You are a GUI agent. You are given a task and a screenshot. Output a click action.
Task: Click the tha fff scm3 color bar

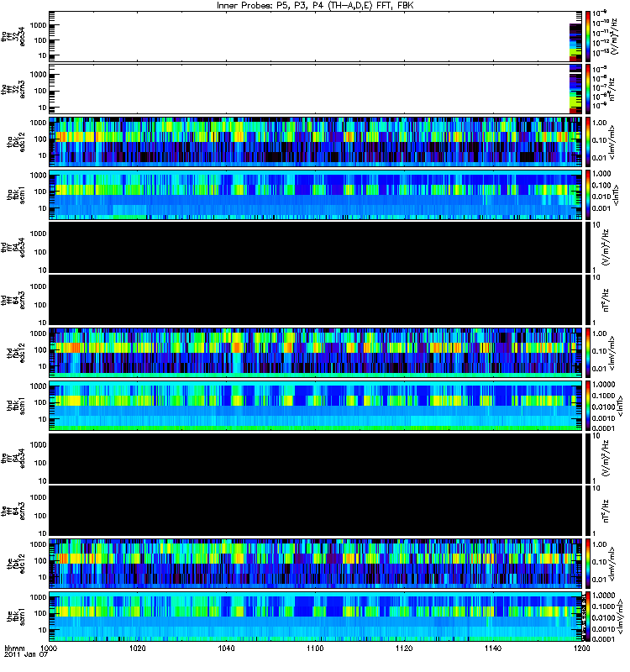588,89
